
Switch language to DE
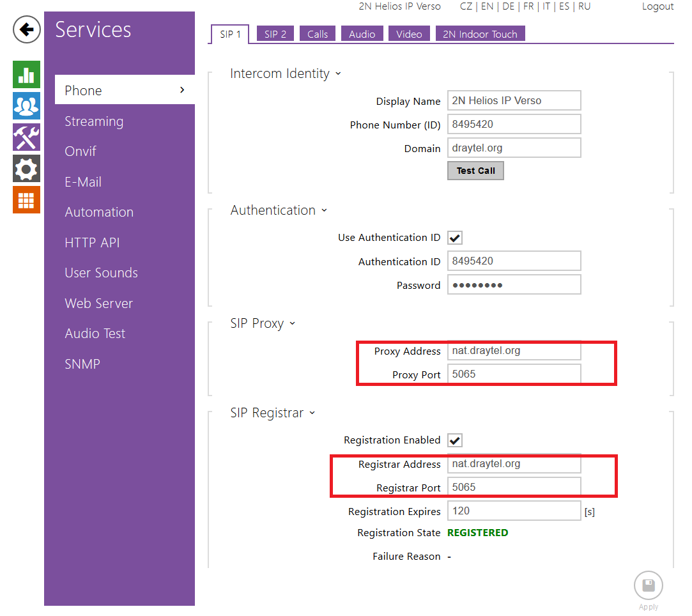coord(508,6)
